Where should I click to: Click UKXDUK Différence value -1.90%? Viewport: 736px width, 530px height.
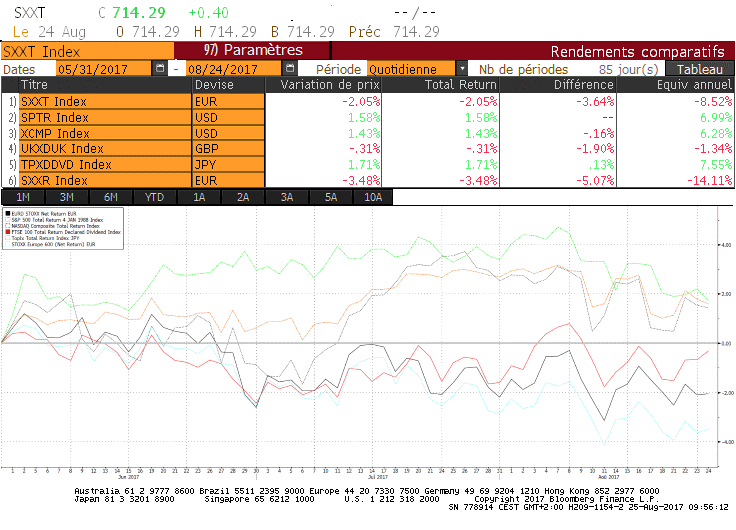pos(595,149)
